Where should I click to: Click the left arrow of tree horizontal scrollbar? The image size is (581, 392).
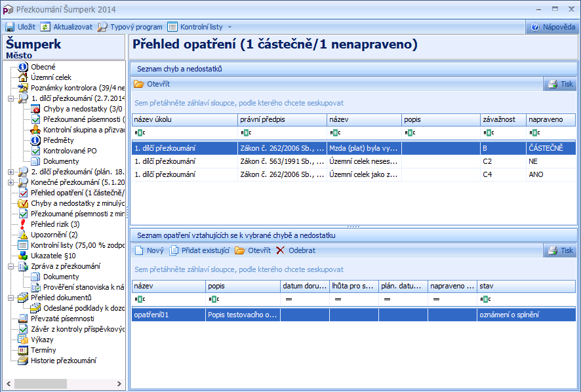click(9, 383)
